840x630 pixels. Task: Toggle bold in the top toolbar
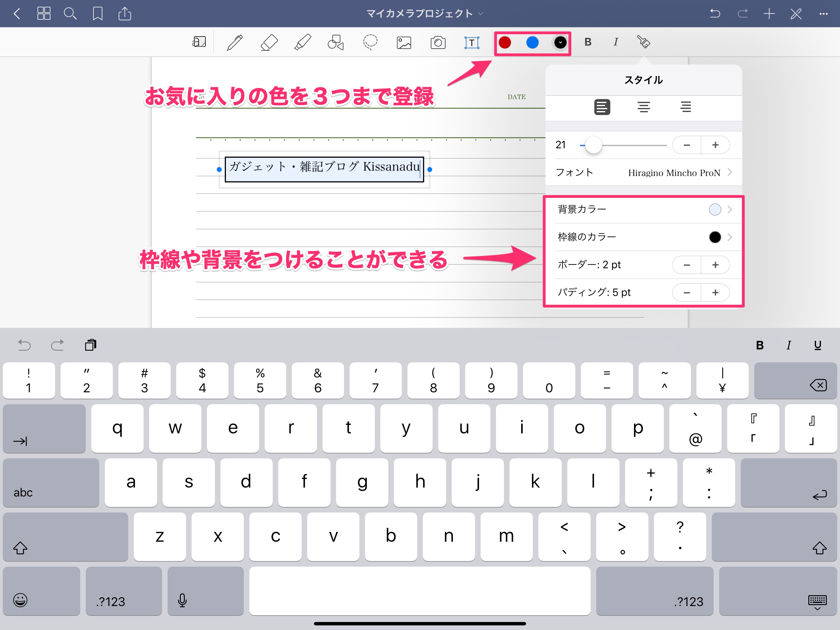coord(588,42)
